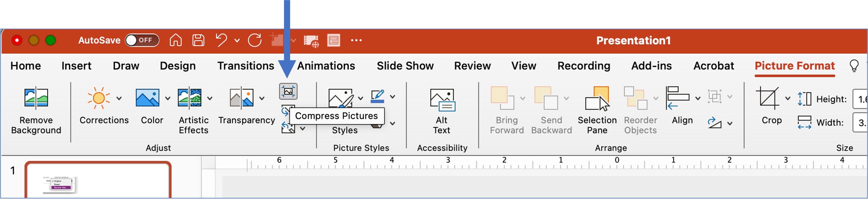
Task: Select the Design tab
Action: click(x=178, y=66)
